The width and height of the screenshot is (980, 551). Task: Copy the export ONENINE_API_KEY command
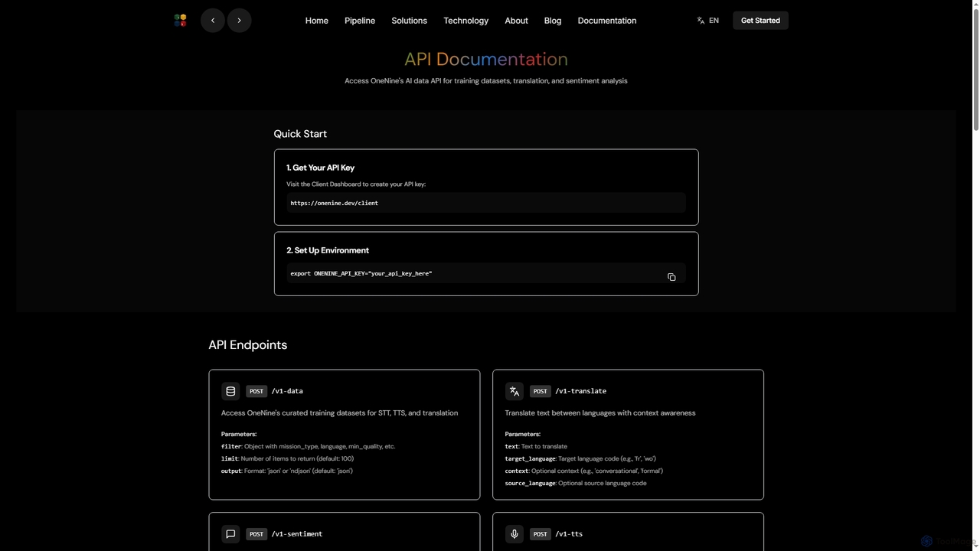[671, 277]
